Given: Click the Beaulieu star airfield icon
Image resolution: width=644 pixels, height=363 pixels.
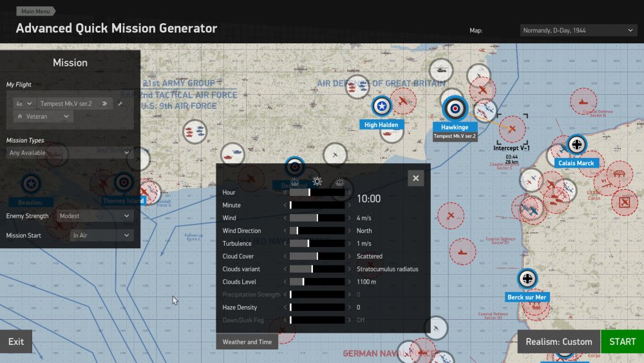Looking at the screenshot, I should pos(31,184).
